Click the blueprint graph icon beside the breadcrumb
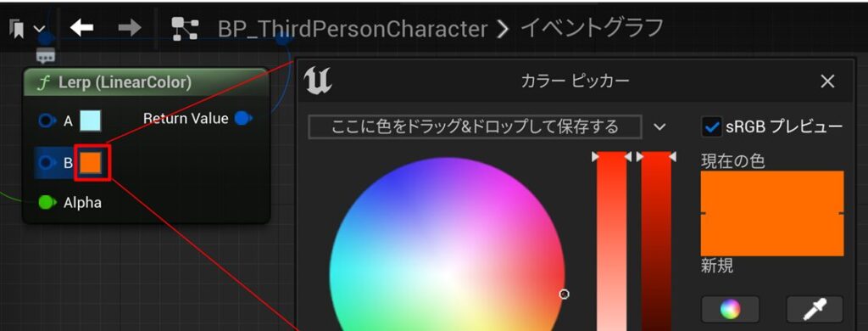Screen dimensions: 868x331 [185, 29]
